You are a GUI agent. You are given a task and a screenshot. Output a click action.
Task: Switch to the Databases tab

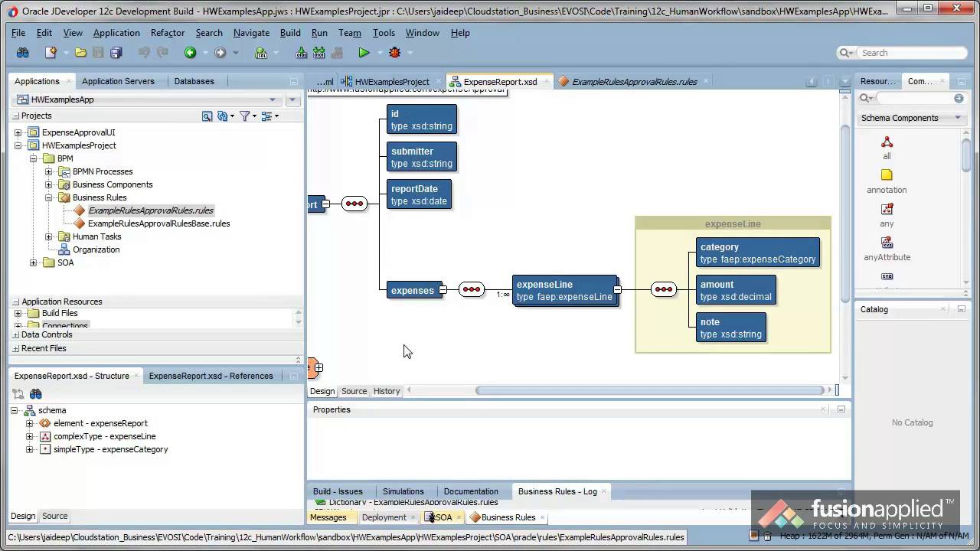pos(194,81)
